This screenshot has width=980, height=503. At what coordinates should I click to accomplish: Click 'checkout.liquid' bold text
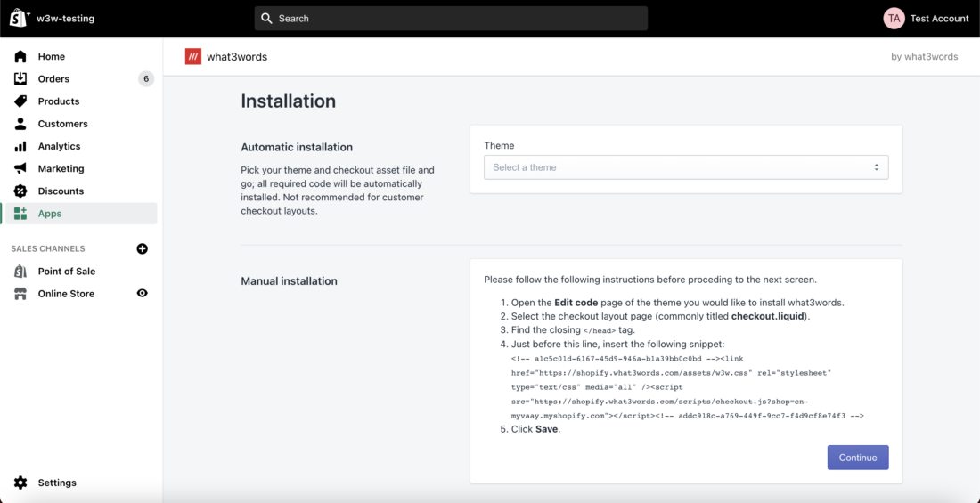767,316
